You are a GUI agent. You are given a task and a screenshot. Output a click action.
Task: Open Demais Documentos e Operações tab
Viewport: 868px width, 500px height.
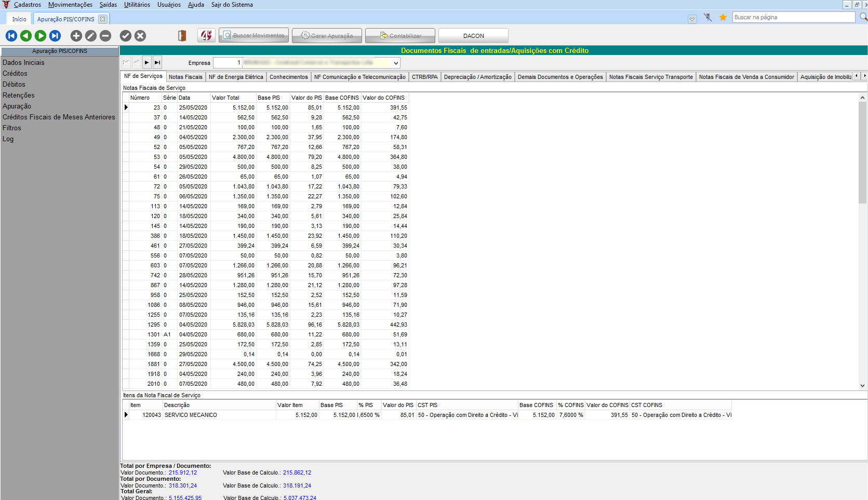tap(560, 77)
